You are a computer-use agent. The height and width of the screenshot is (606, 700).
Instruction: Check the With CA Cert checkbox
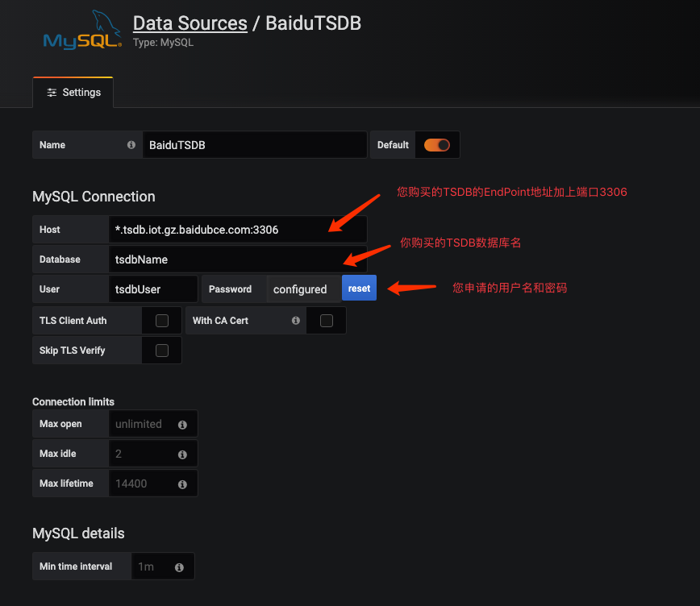click(327, 321)
